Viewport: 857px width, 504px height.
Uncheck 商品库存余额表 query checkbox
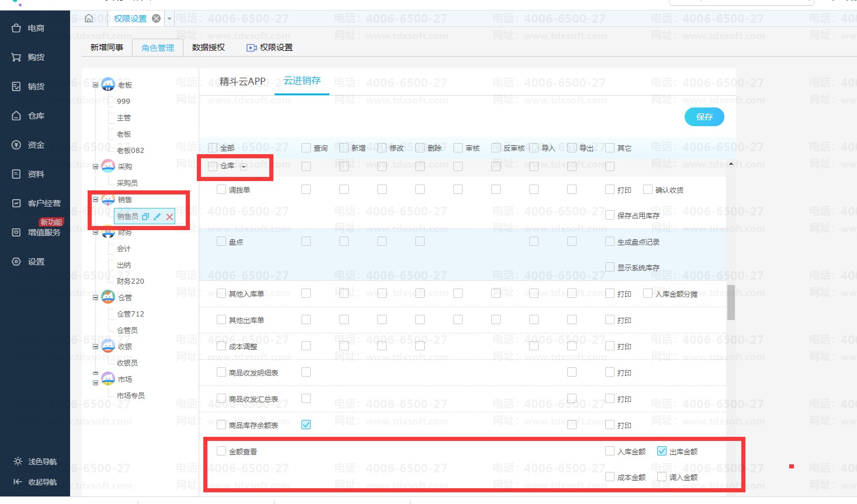point(306,425)
